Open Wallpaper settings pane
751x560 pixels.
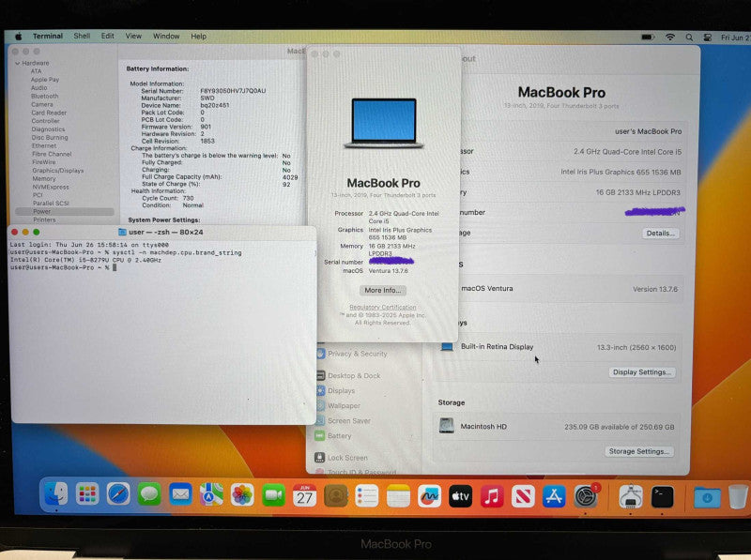[x=339, y=405]
